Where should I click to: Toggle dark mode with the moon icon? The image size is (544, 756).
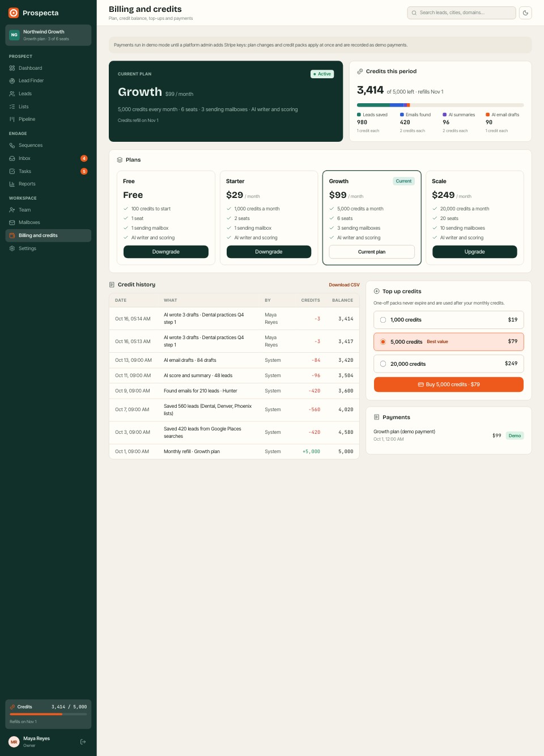click(525, 12)
